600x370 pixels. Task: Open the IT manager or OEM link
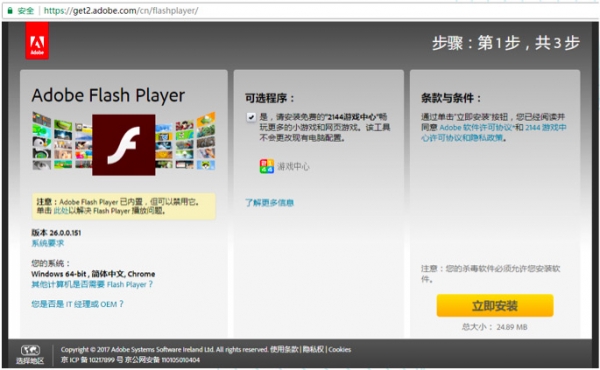77,304
